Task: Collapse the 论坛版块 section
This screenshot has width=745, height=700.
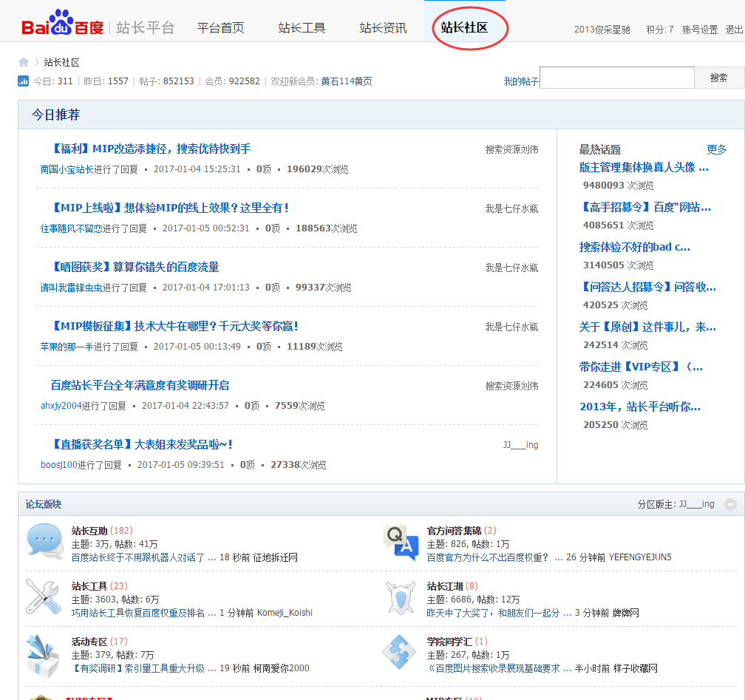Action: coord(731,504)
